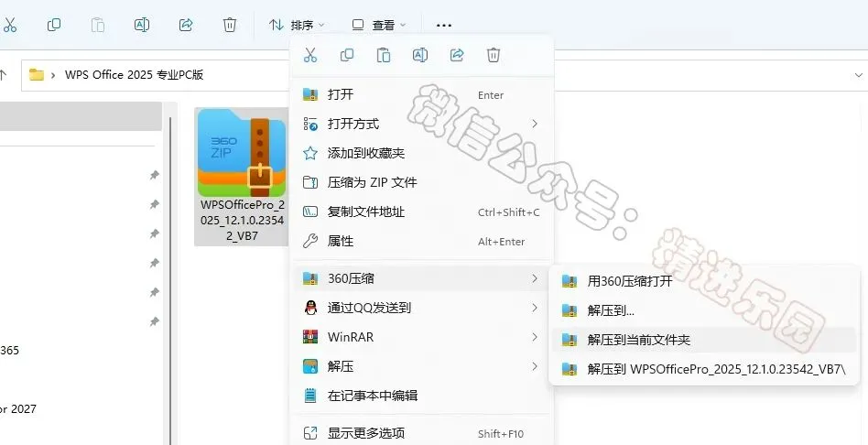The image size is (868, 445).
Task: Open the 360压缩 submenu entry
Action: pyautogui.click(x=422, y=278)
